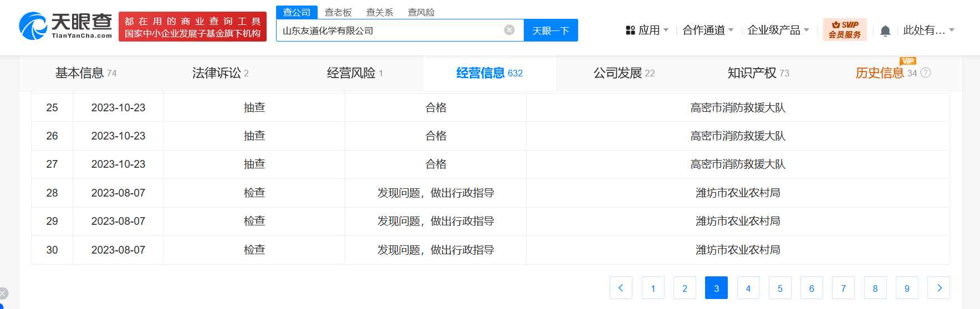Screen dimensions: 980x309
Task: Click the company name search field
Action: (x=388, y=30)
